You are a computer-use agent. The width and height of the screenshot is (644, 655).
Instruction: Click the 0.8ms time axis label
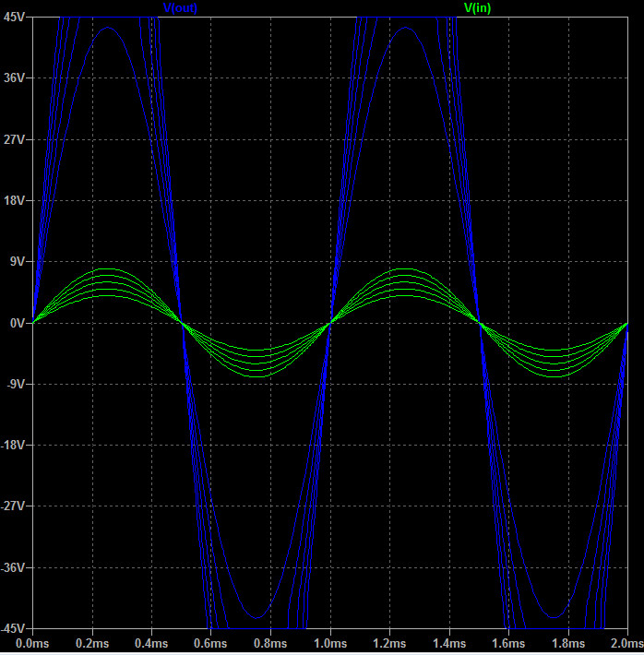pos(270,643)
